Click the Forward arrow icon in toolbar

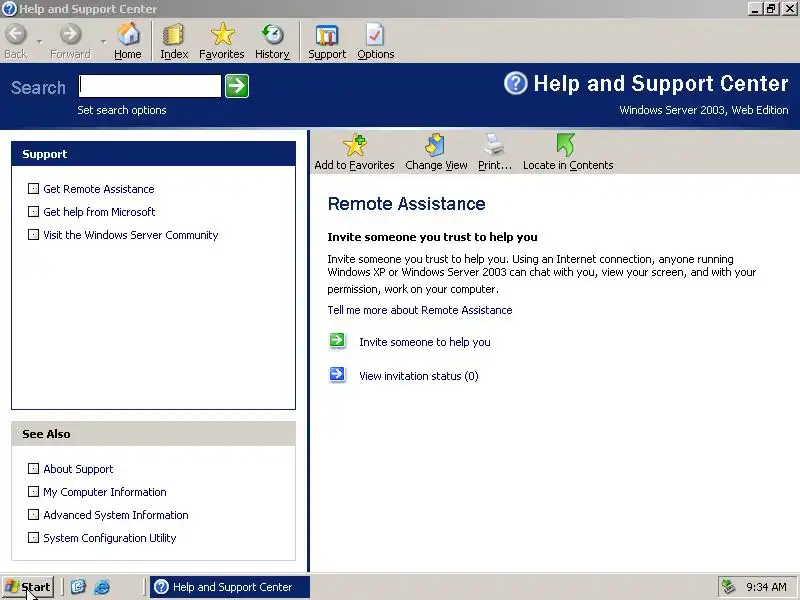pos(70,35)
